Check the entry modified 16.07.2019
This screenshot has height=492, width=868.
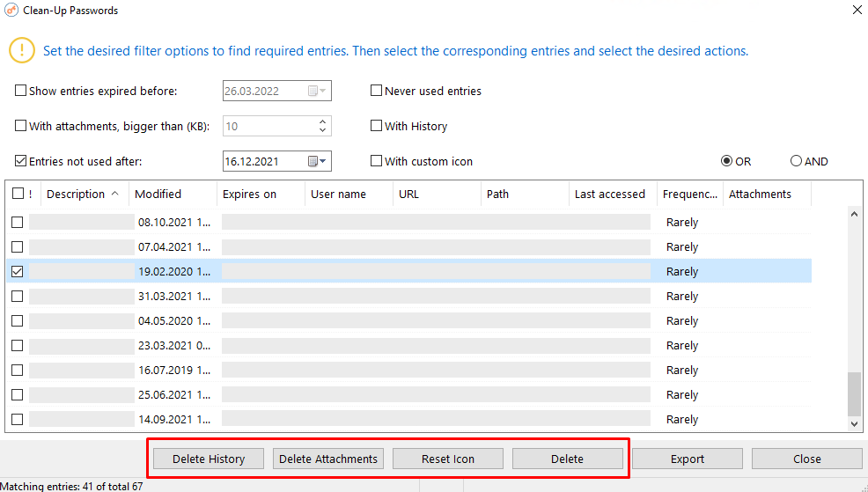tap(17, 370)
